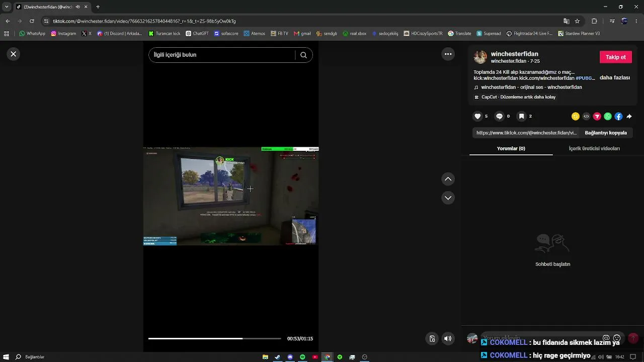Switch to Yorumlar (0) tab

[x=511, y=148]
